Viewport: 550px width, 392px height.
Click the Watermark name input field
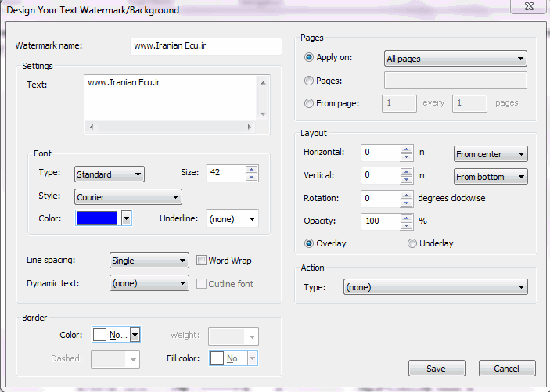206,46
